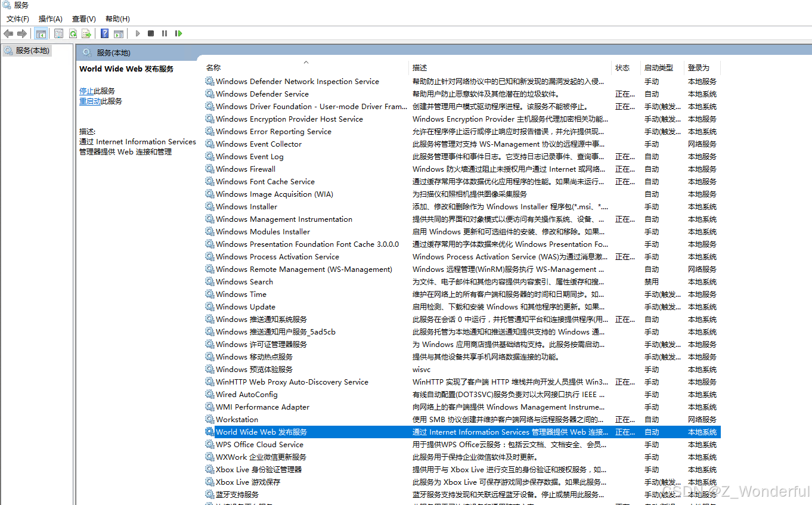Click the refresh icon to reload services

(x=72, y=33)
